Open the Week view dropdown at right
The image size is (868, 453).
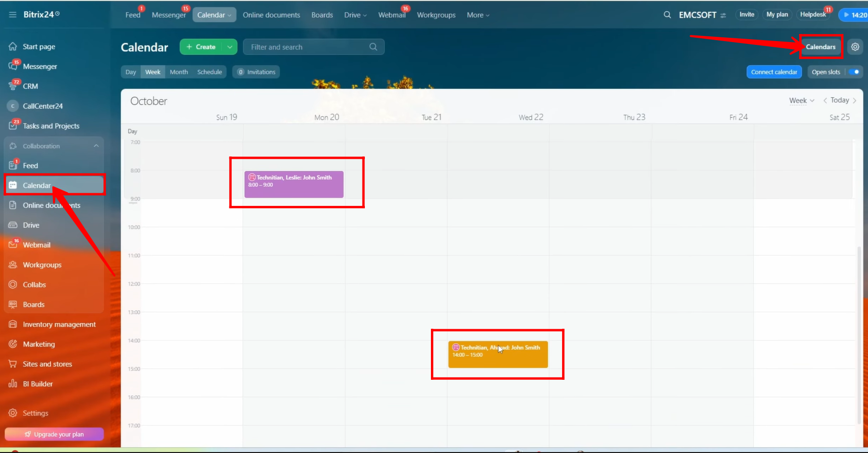click(801, 101)
